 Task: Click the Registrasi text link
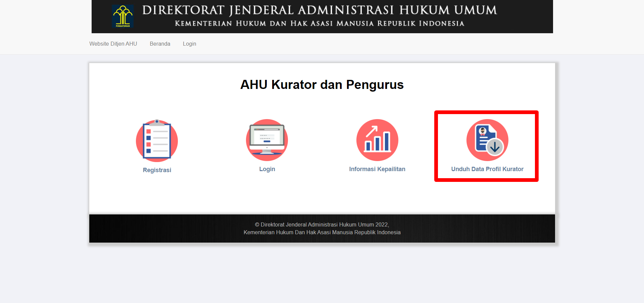[157, 170]
